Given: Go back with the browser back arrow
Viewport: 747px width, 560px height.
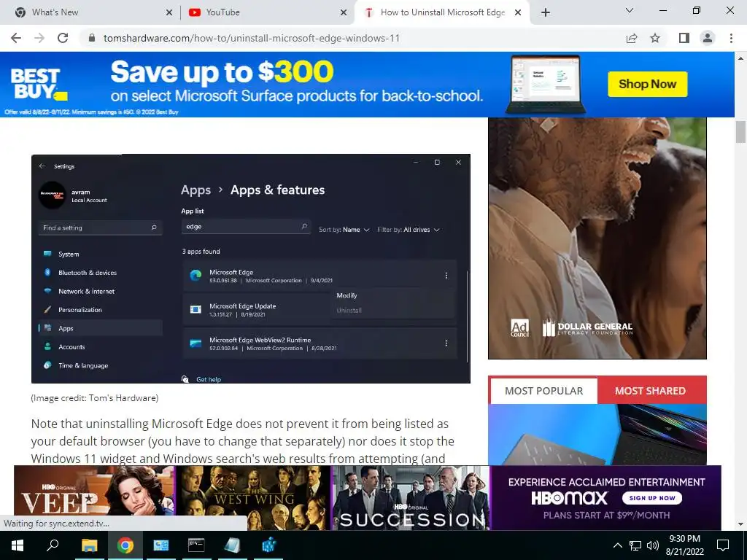Looking at the screenshot, I should coord(16,38).
